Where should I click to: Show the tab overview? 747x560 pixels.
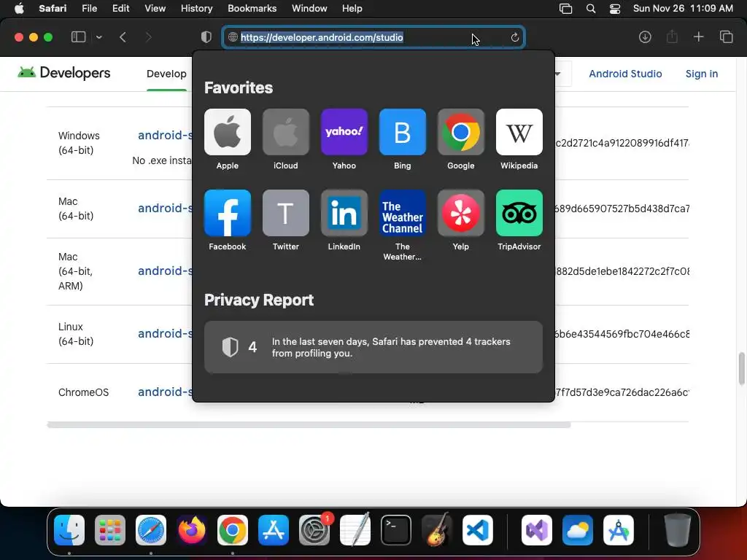[726, 37]
